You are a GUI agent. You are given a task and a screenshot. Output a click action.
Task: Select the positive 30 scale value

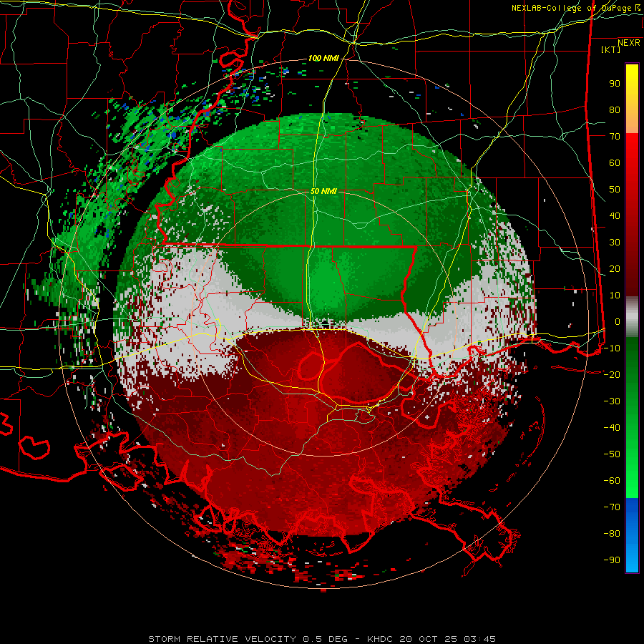[x=615, y=243]
